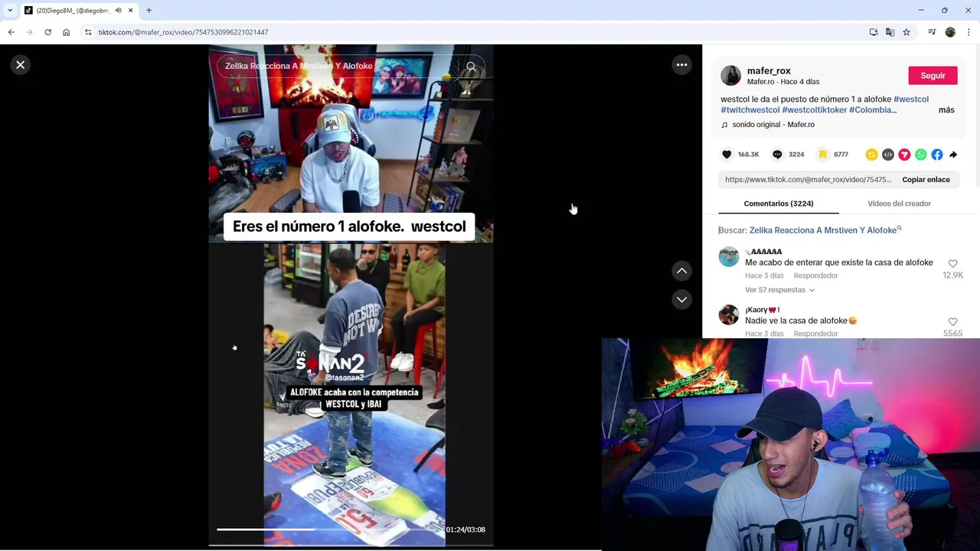Open Chrome profile avatar
Viewport: 980px width, 551px height.
pyautogui.click(x=950, y=32)
